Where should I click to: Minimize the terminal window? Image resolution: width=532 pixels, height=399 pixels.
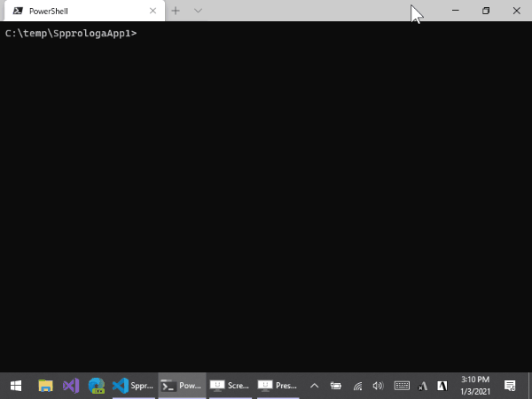[x=456, y=11]
